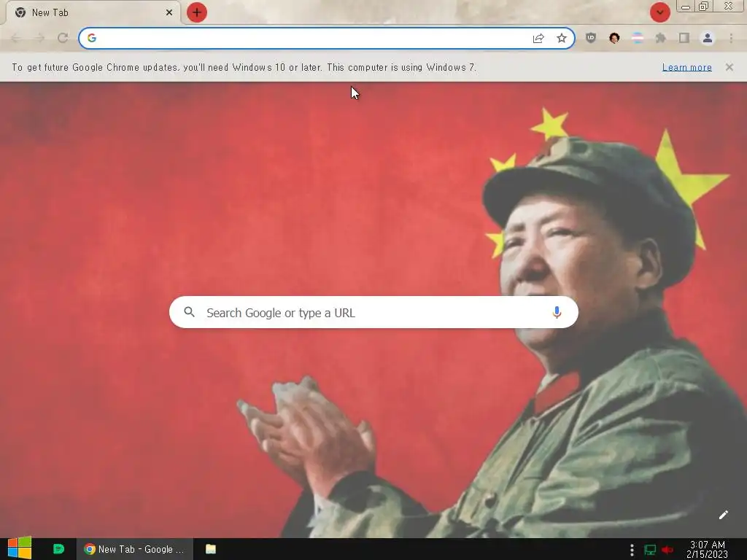The height and width of the screenshot is (560, 747).
Task: Open the Windows Start menu
Action: [20, 548]
